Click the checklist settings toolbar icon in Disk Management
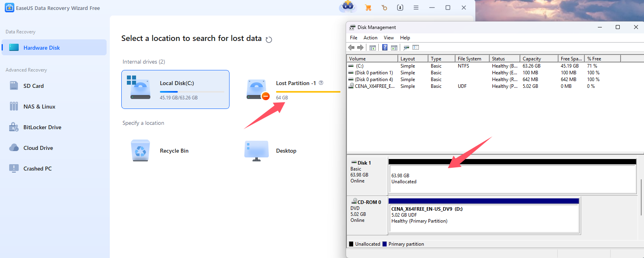 tap(416, 48)
